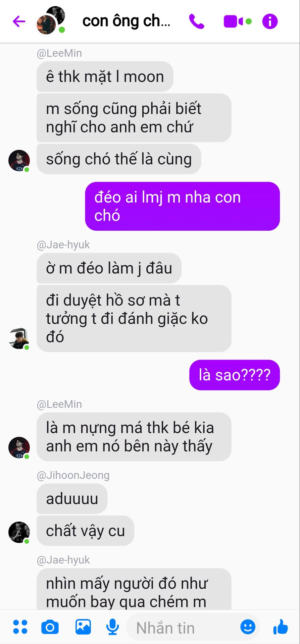The height and width of the screenshot is (644, 300).
Task: Open conversation info using the i icon
Action: [270, 21]
